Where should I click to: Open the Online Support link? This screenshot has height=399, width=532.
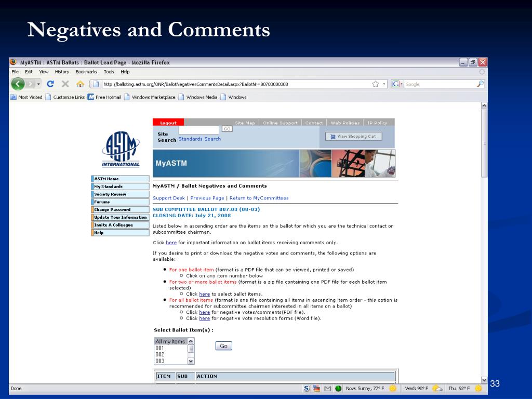280,123
